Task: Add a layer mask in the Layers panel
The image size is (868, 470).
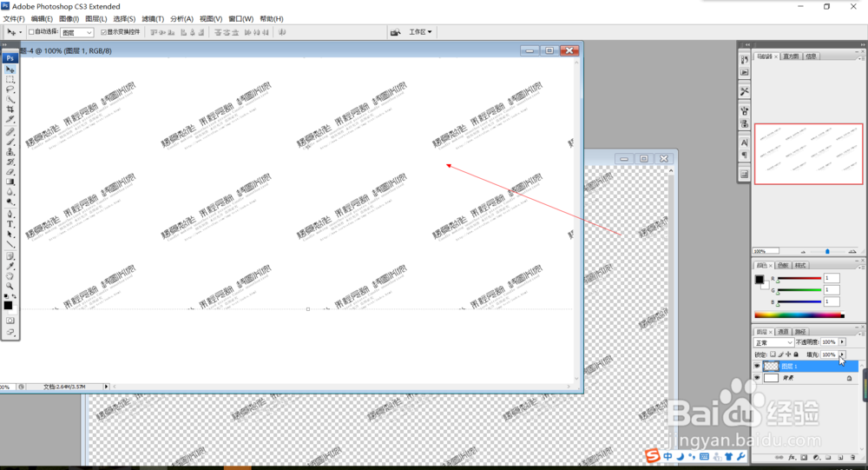Action: tap(804, 458)
